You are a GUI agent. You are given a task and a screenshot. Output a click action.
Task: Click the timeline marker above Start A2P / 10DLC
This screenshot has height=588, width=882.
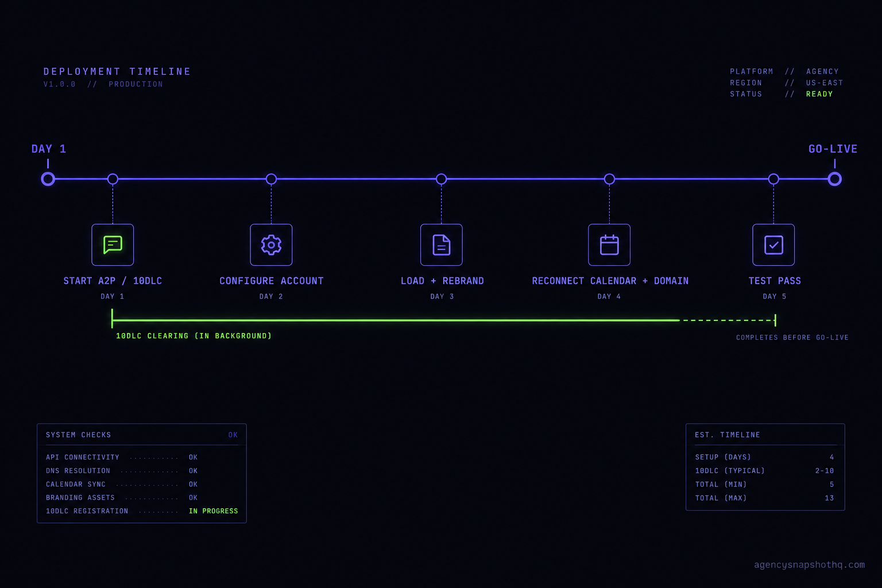[x=113, y=179]
